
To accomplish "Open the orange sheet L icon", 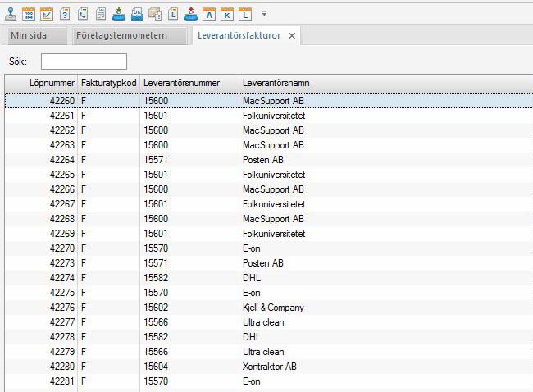I will point(245,14).
